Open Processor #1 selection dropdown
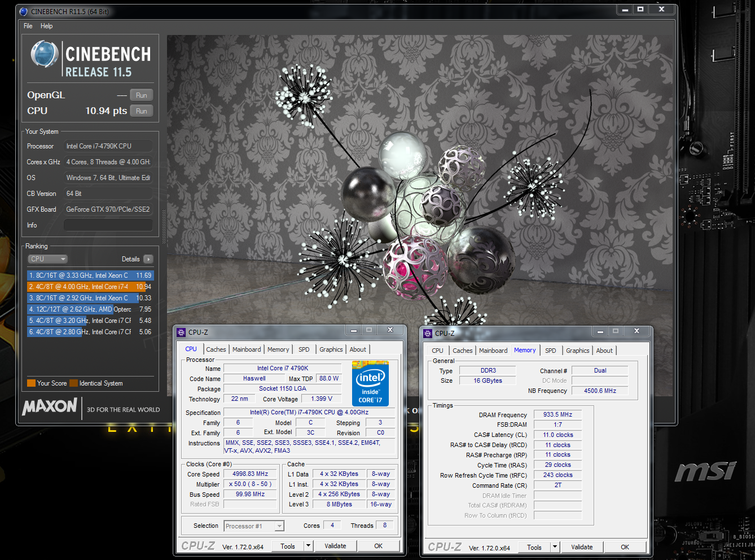The height and width of the screenshot is (560, 755). click(254, 526)
